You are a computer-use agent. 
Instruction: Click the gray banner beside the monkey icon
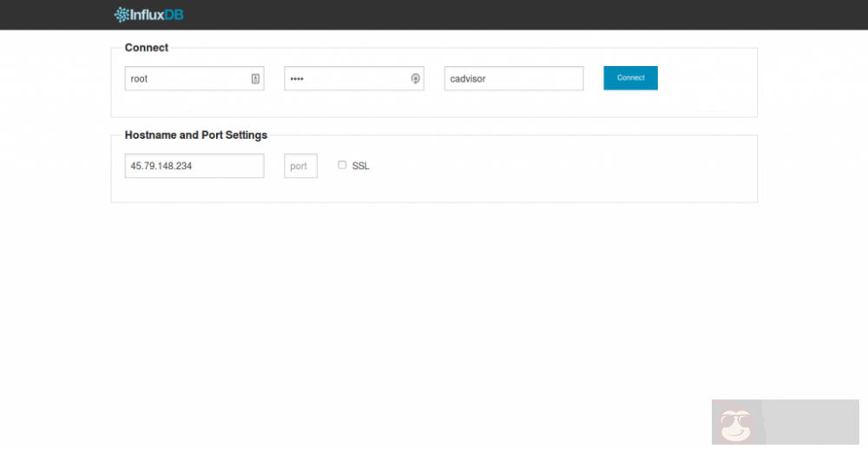[811, 422]
